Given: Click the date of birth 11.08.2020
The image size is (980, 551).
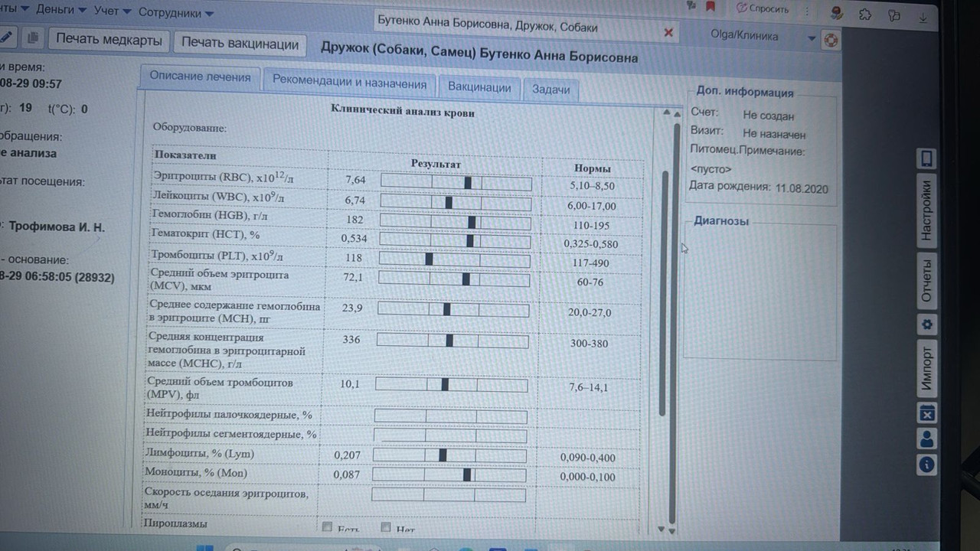Looking at the screenshot, I should click(x=801, y=188).
